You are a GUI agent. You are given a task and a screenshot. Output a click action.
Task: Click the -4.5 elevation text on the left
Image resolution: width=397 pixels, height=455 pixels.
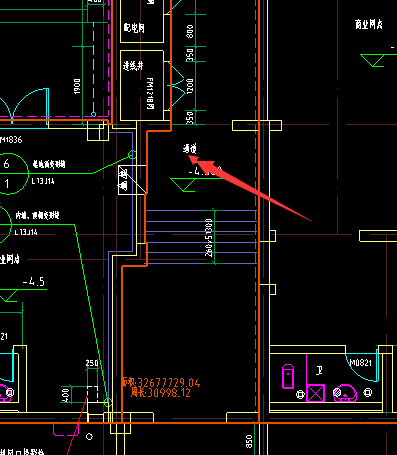click(34, 282)
